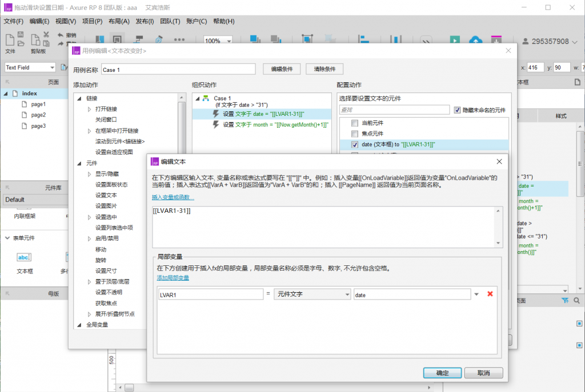Click the LVAR1 variable name field
This screenshot has height=392, width=585.
pyautogui.click(x=211, y=294)
